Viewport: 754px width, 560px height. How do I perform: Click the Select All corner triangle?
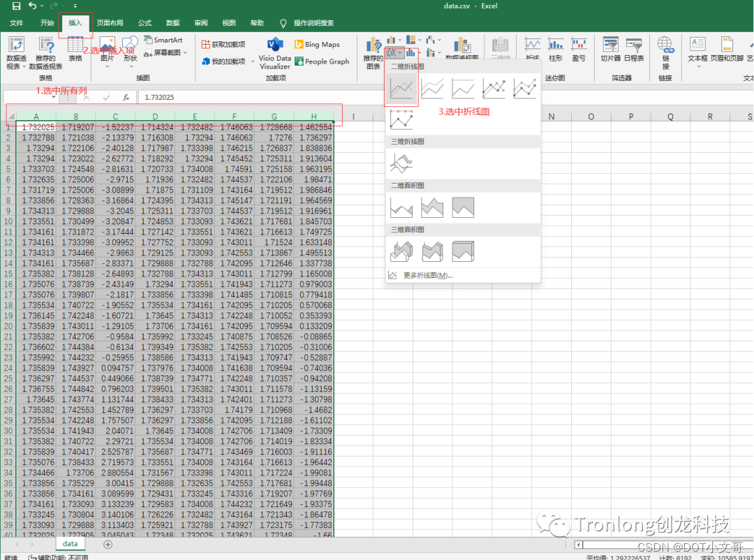pos(11,117)
